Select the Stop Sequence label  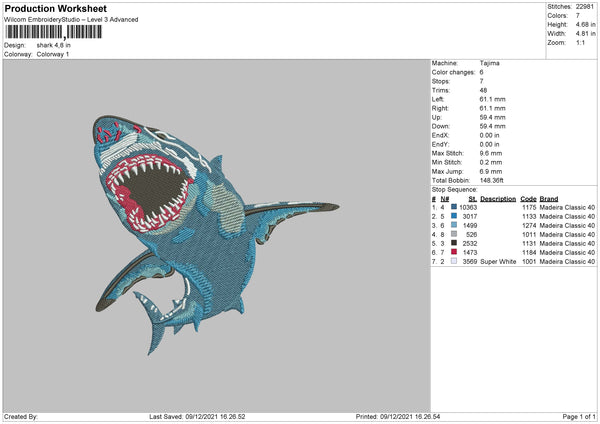[x=454, y=189]
